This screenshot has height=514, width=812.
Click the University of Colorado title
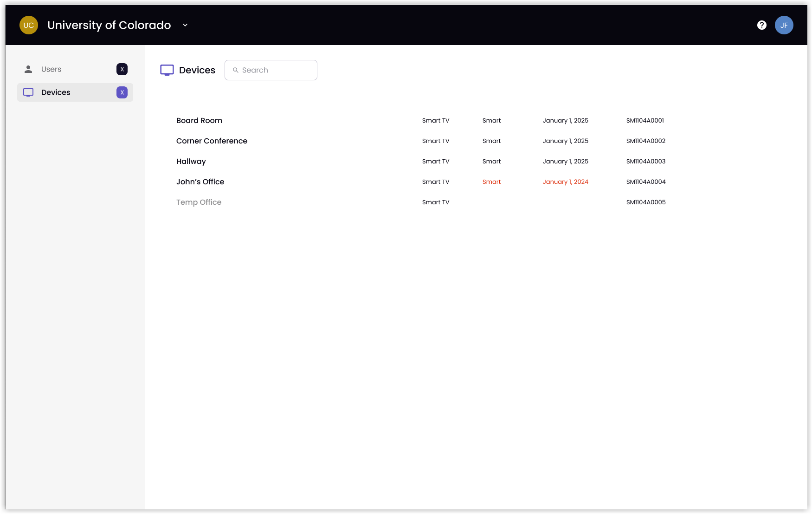tap(109, 25)
